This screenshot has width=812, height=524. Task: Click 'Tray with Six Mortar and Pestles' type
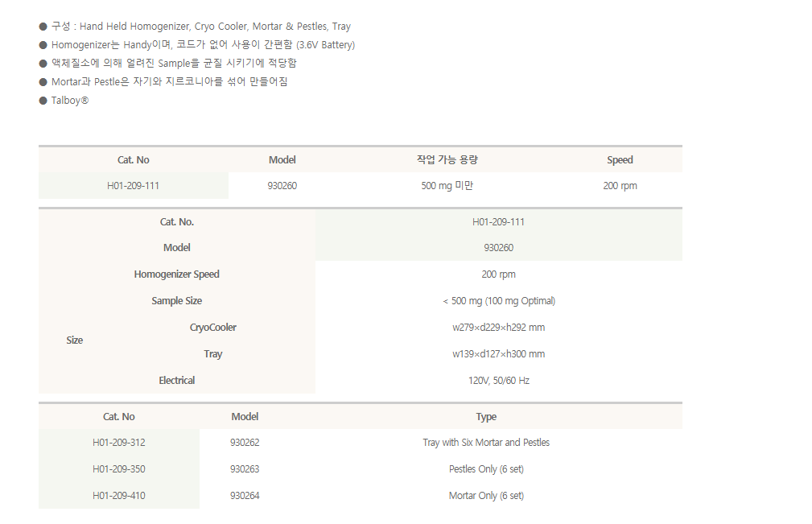pyautogui.click(x=486, y=443)
